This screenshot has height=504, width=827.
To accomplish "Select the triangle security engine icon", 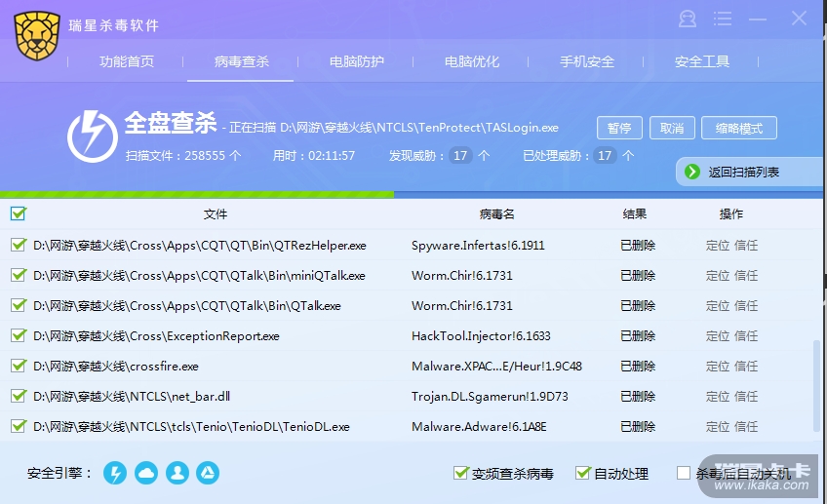I will [208, 473].
